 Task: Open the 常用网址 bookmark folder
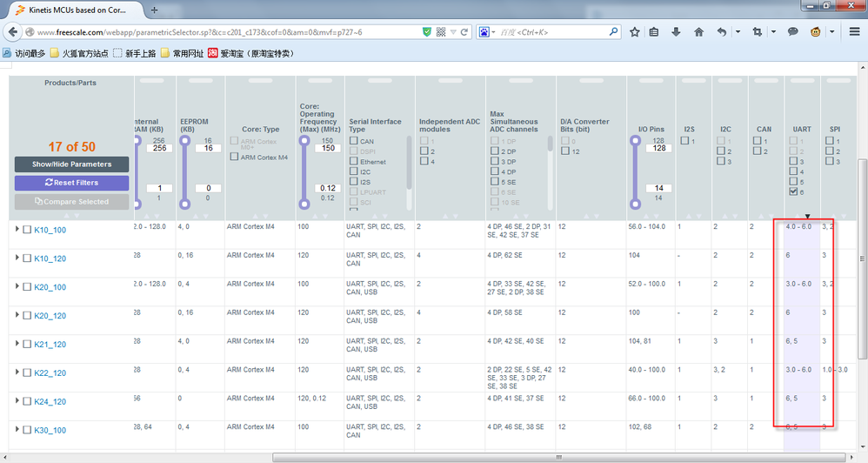[182, 53]
